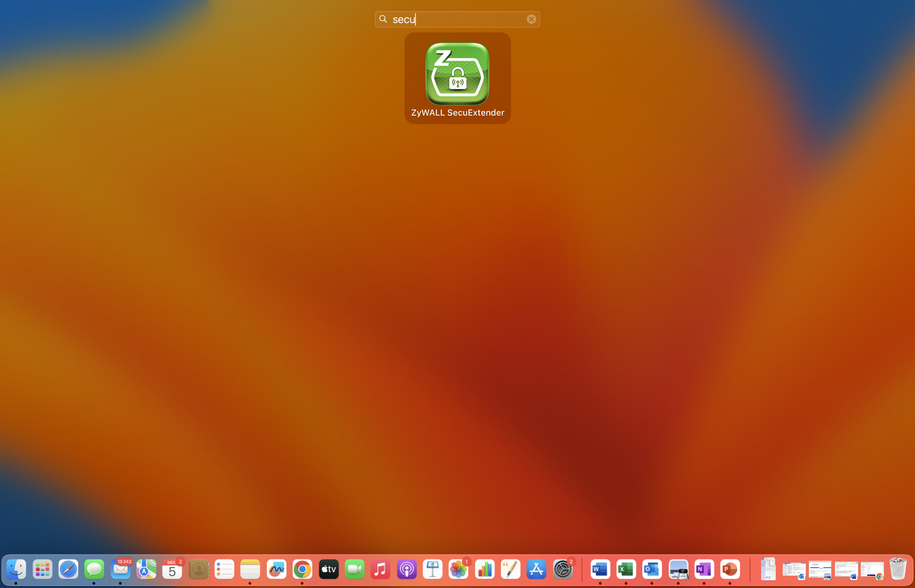Launch the ZyWALL SecuExtender app
The image size is (915, 588).
457,74
